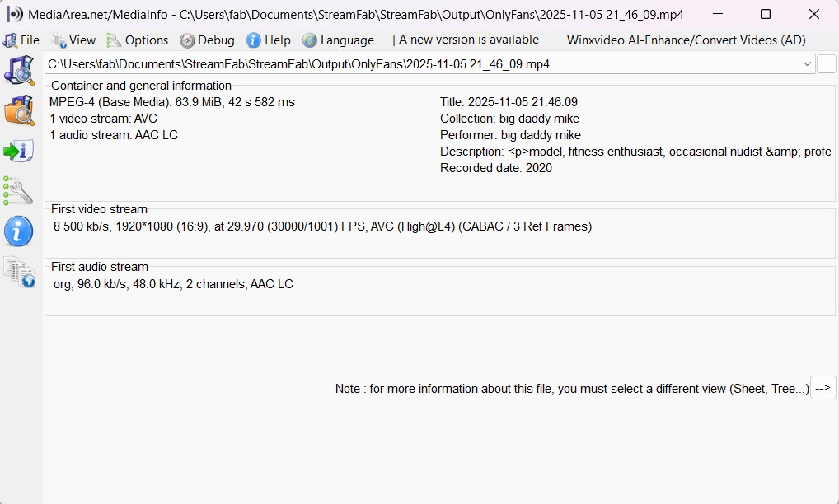
Task: Open a media file with the file analyzer icon
Action: click(19, 71)
